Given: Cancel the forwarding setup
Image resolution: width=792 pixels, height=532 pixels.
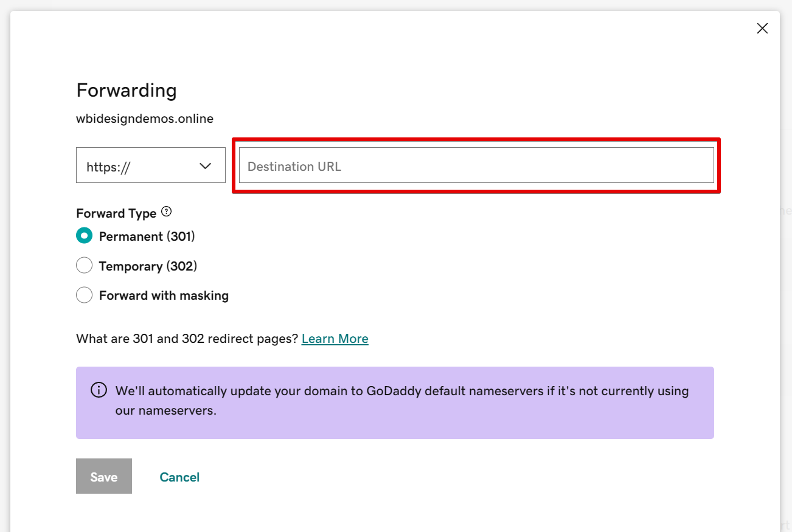Looking at the screenshot, I should [179, 477].
